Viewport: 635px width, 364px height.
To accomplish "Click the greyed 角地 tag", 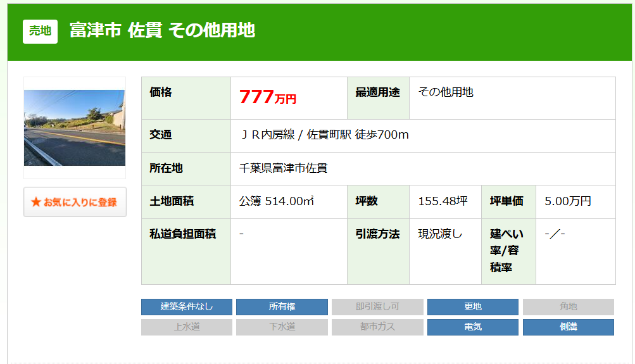I will [x=568, y=307].
